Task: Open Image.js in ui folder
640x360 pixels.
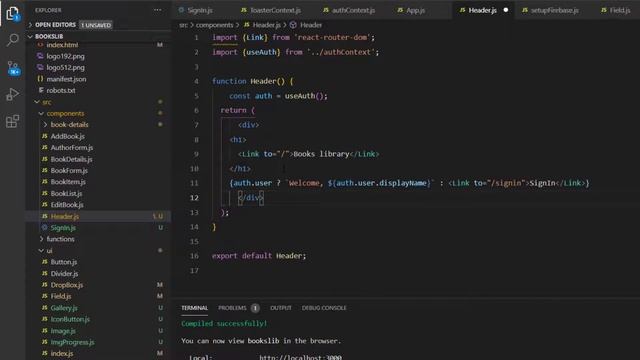Action: [63, 331]
